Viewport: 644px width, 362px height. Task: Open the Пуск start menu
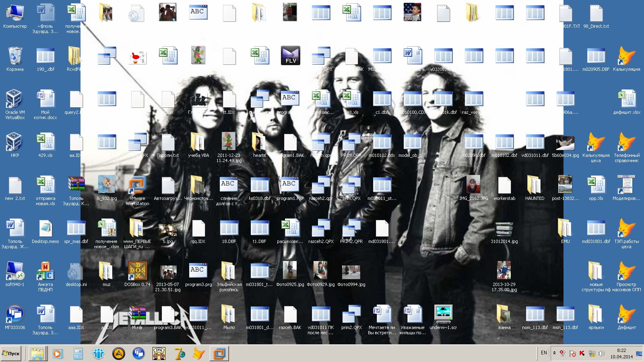(11, 354)
